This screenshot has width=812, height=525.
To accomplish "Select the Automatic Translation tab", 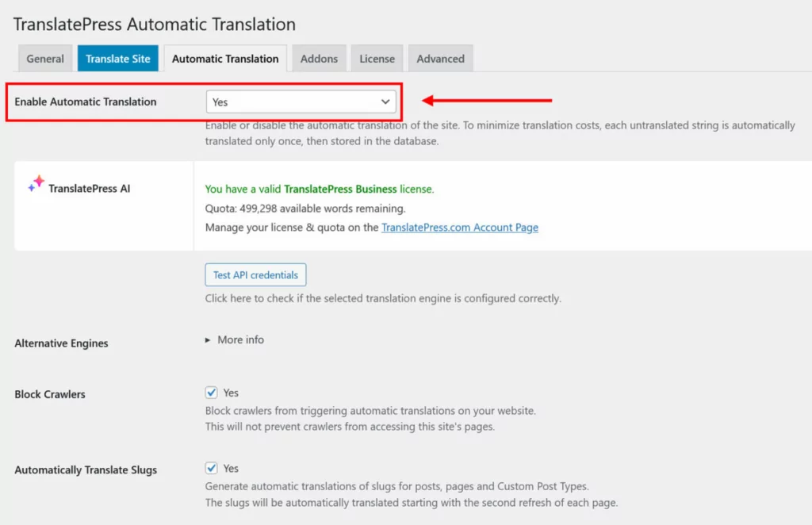I will 225,59.
